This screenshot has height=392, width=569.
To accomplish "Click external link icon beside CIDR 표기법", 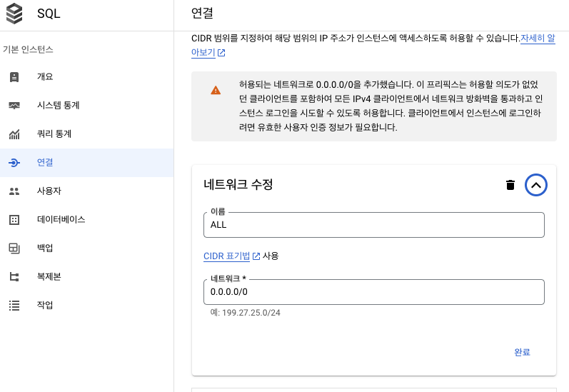I will (256, 256).
